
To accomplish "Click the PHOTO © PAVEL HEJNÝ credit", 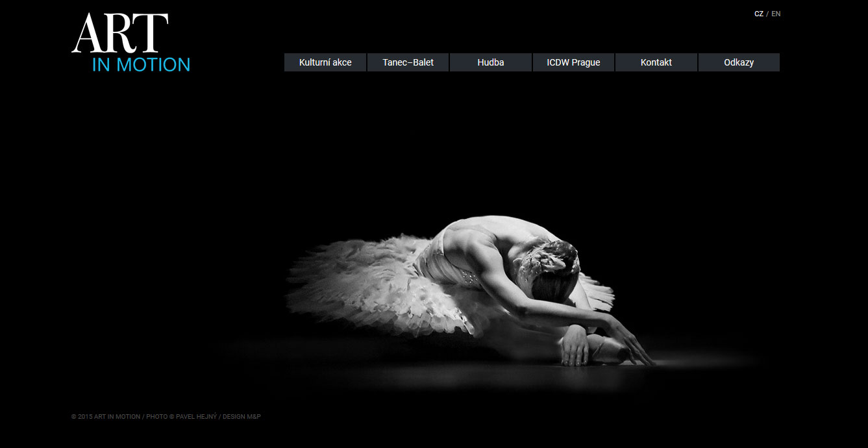I will [x=182, y=417].
